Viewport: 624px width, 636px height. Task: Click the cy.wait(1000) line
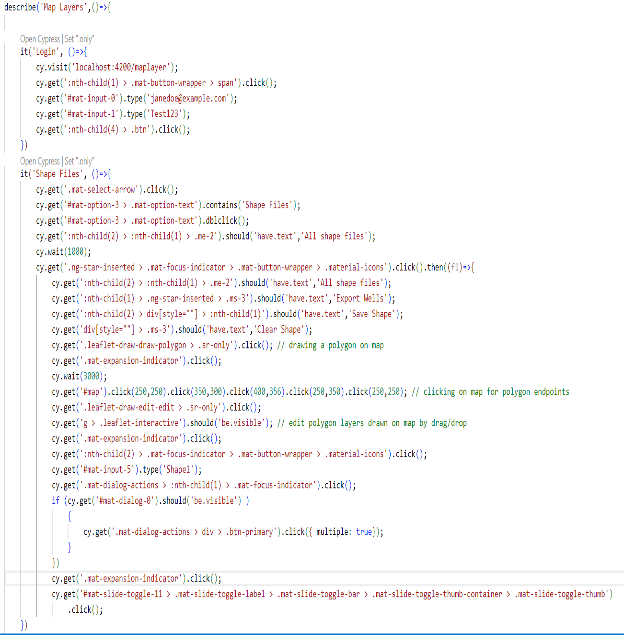63,252
